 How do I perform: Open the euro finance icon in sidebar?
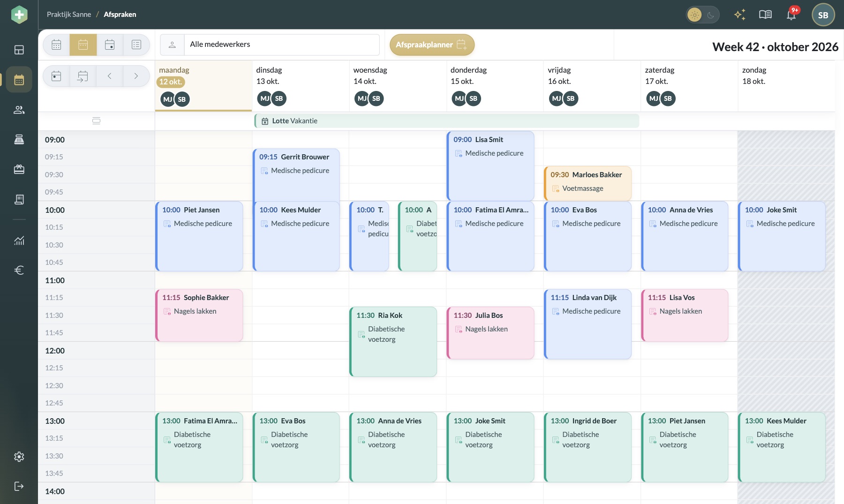pyautogui.click(x=19, y=270)
